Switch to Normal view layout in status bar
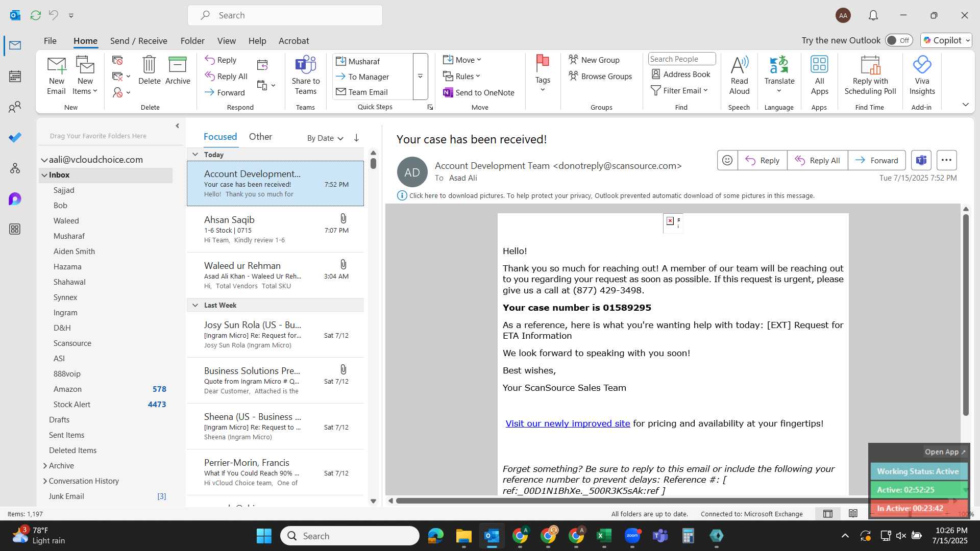This screenshot has width=980, height=551. coord(827,514)
